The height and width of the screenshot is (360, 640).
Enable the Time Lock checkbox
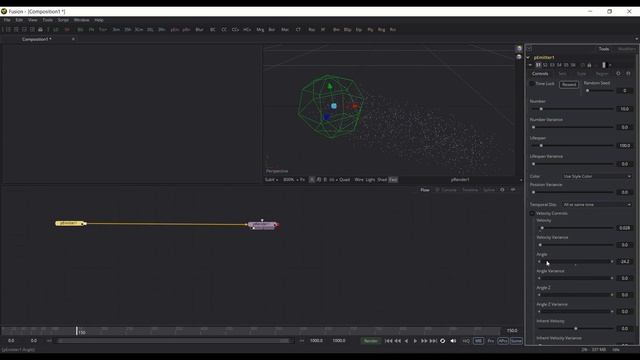point(532,84)
